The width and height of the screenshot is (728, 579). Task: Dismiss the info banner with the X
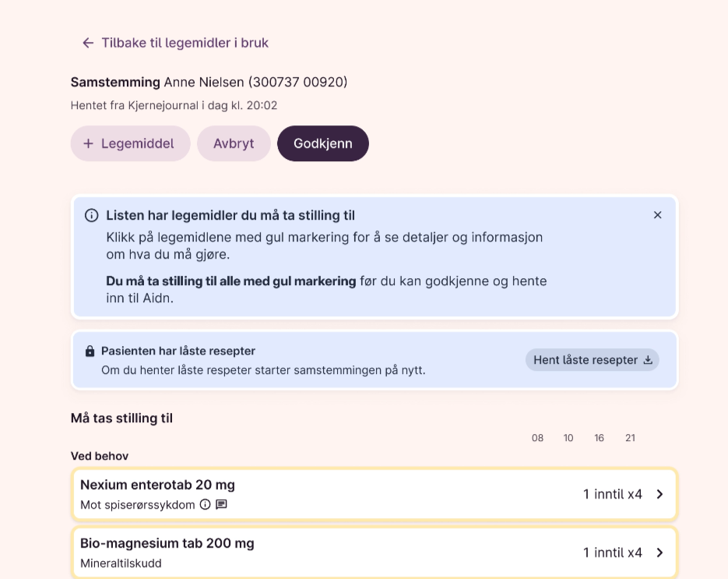[658, 215]
